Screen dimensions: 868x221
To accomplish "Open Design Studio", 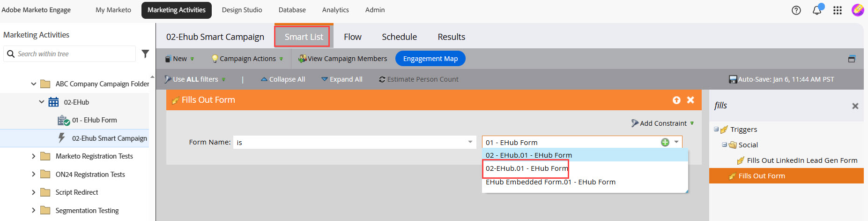I will 242,10.
